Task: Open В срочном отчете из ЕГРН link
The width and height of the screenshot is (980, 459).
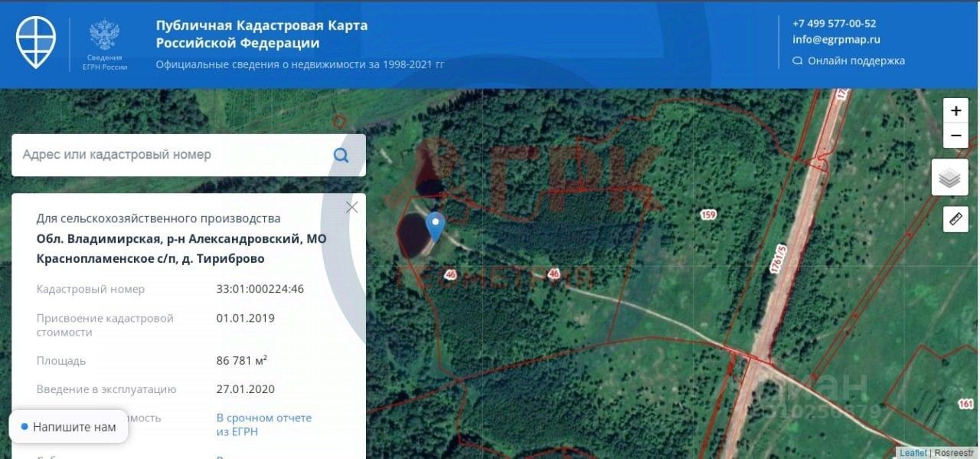Action: coord(264,425)
